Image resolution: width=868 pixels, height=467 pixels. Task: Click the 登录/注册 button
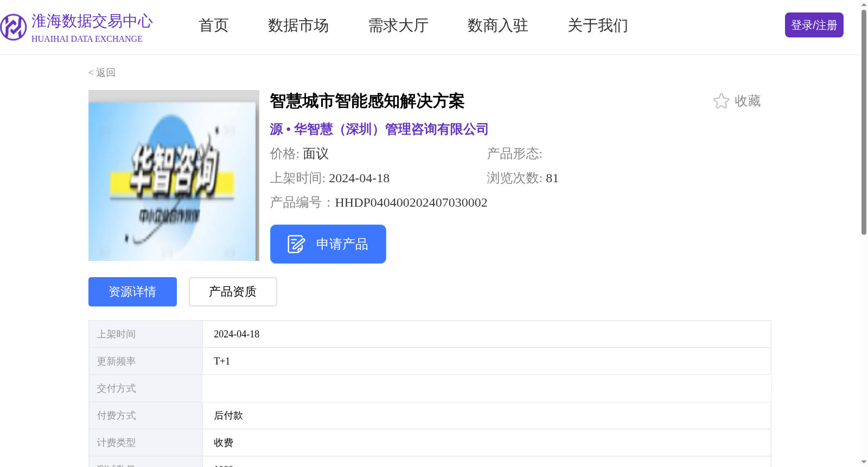(x=814, y=25)
